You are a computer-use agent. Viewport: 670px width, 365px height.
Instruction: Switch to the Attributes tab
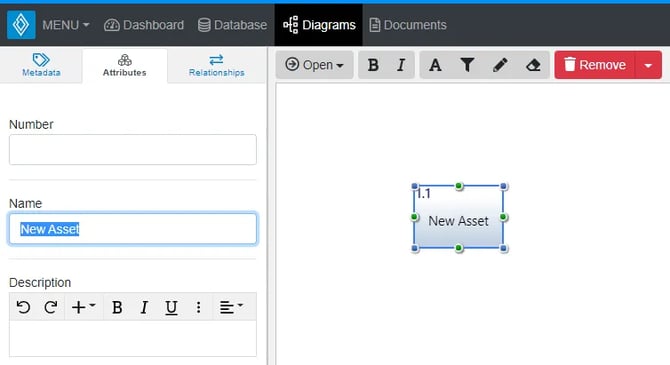click(124, 65)
